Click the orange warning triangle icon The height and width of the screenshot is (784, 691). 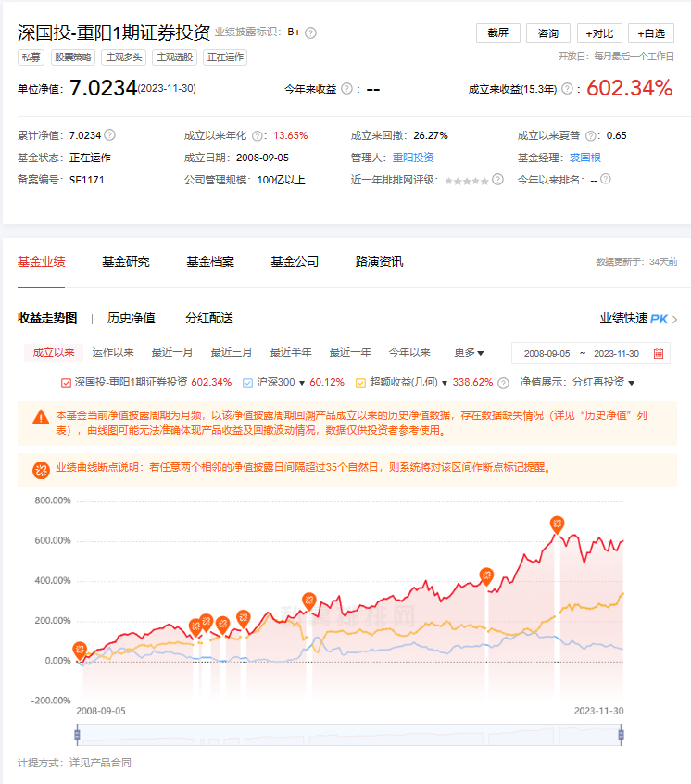(x=41, y=416)
